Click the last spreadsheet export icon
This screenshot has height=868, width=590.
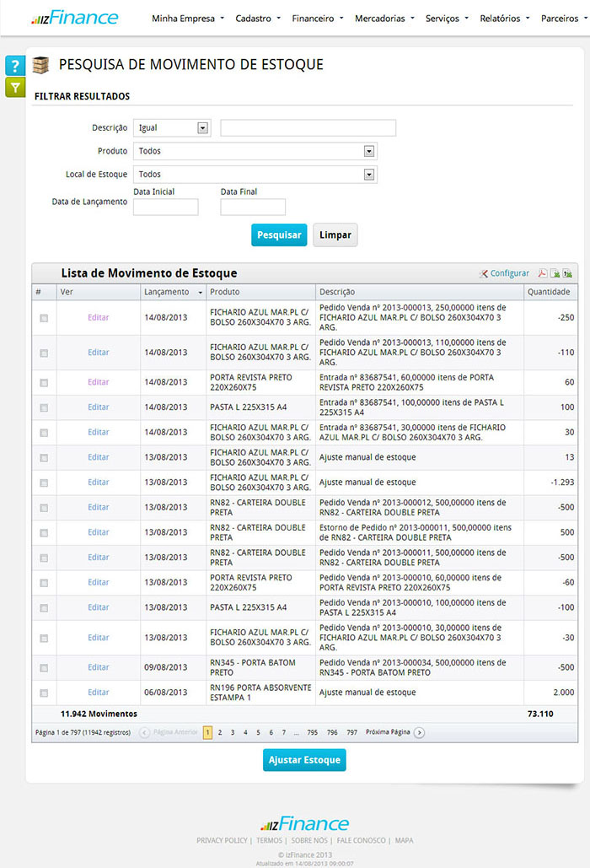[x=567, y=273]
